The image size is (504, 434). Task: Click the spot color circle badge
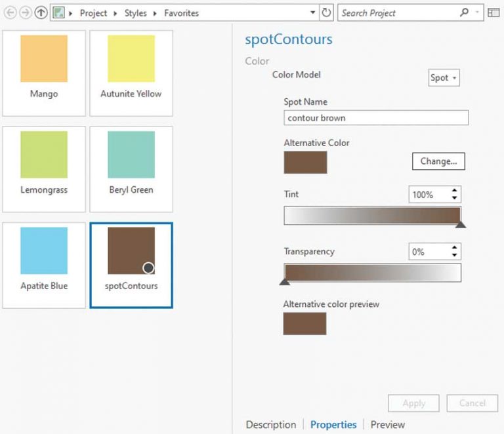pyautogui.click(x=148, y=267)
